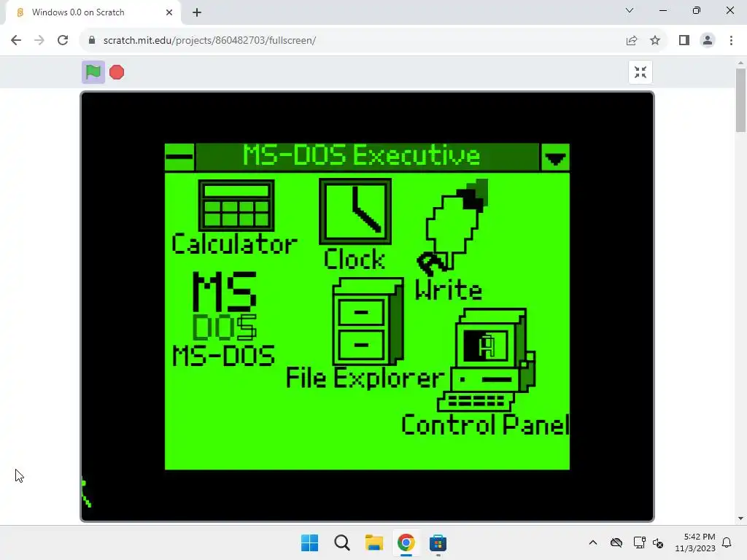Go back in browser history

[x=16, y=41]
